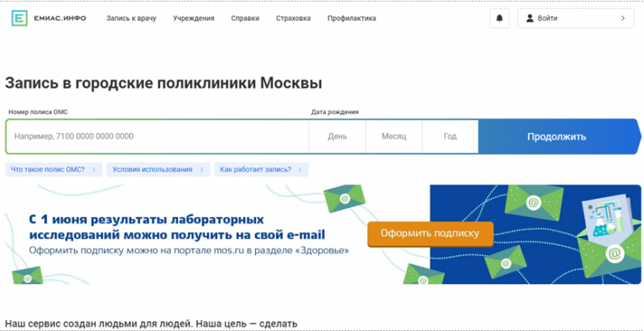This screenshot has height=331, width=644.
Task: Open Условия использования link
Action: point(158,170)
